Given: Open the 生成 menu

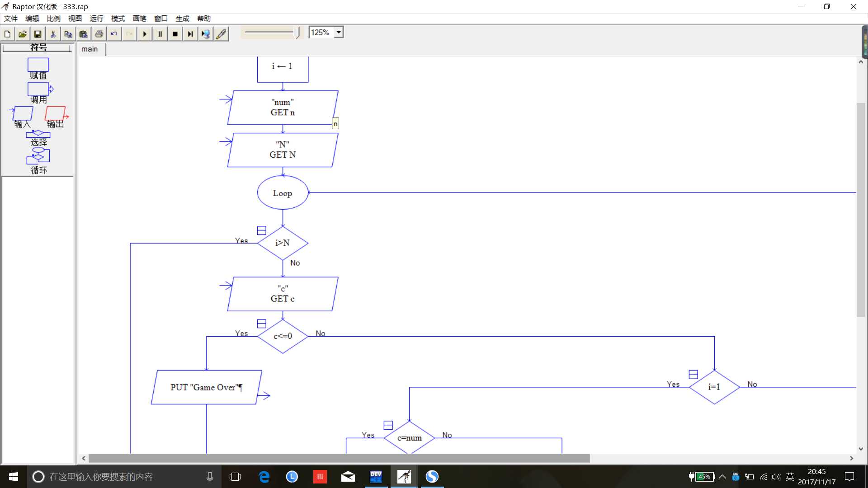Looking at the screenshot, I should point(182,19).
